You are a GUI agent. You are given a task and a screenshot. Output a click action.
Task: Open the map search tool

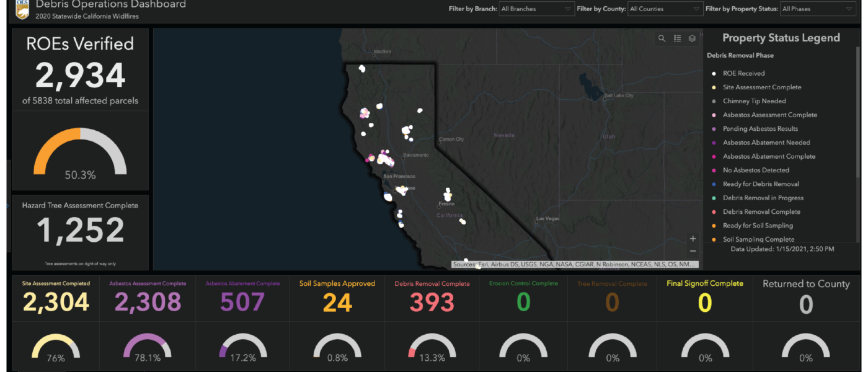click(662, 38)
